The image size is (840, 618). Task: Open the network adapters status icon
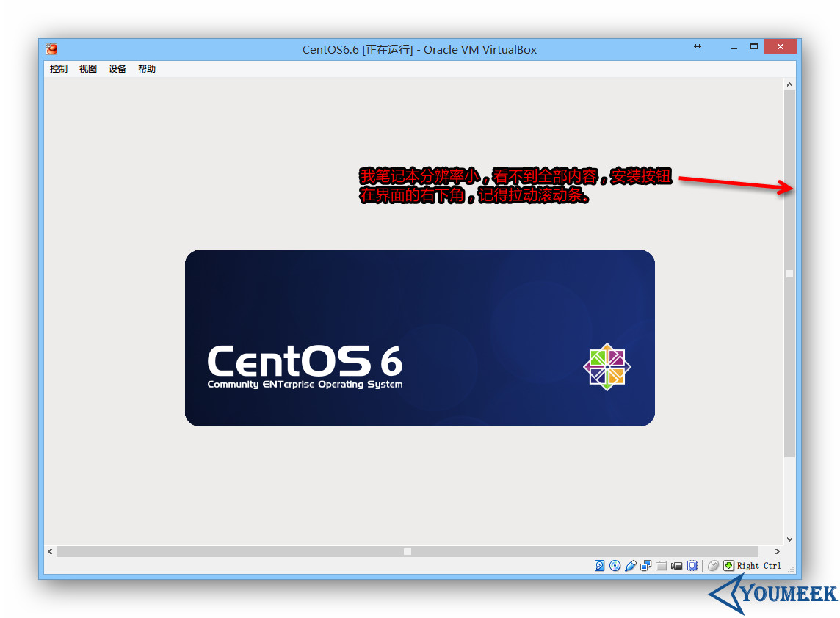(x=646, y=566)
